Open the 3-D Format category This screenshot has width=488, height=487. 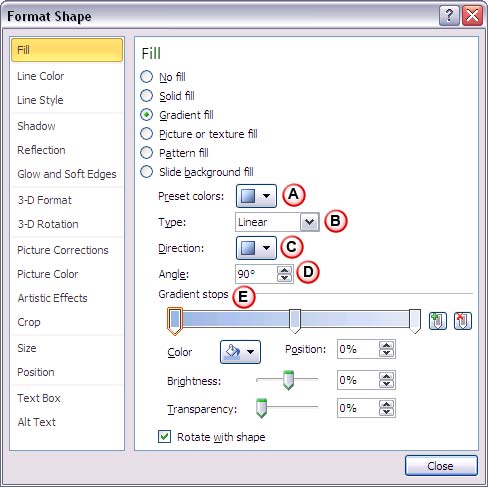click(x=67, y=200)
